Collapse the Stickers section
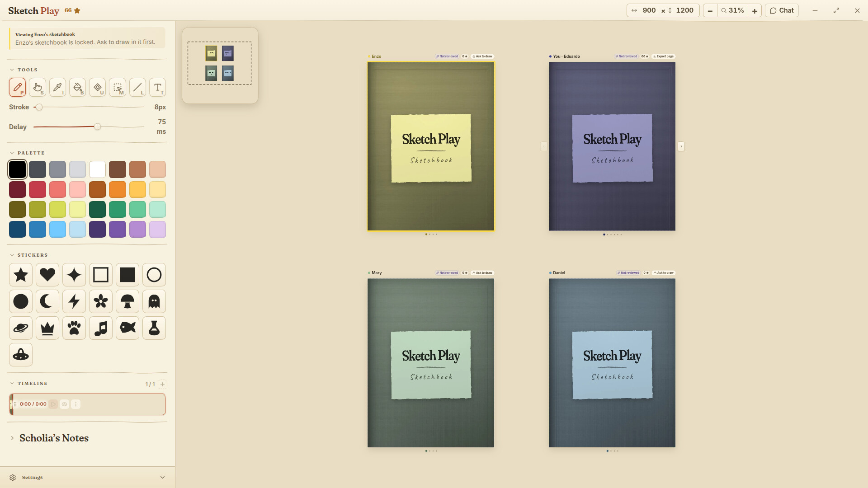Image resolution: width=868 pixels, height=488 pixels. pyautogui.click(x=12, y=255)
